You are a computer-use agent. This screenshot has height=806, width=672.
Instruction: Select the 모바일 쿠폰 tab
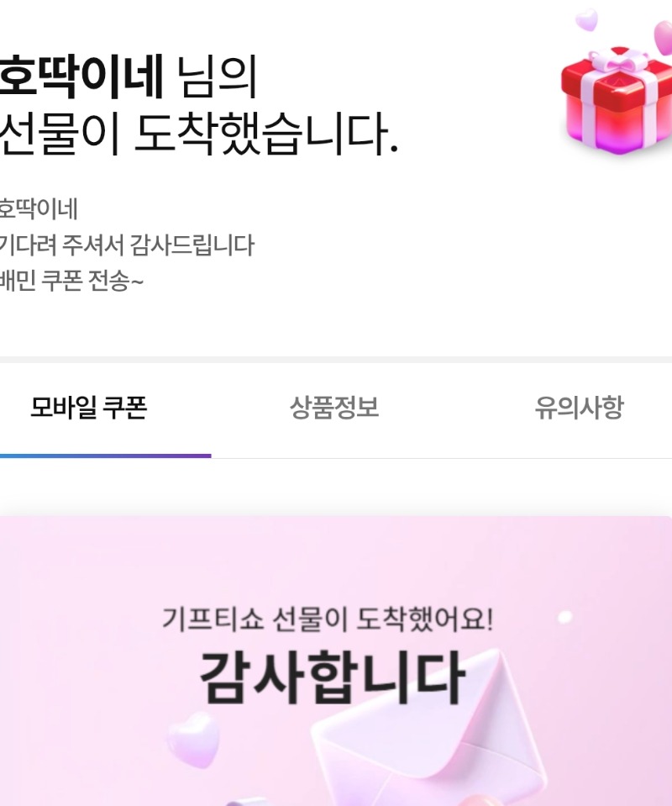(x=89, y=408)
